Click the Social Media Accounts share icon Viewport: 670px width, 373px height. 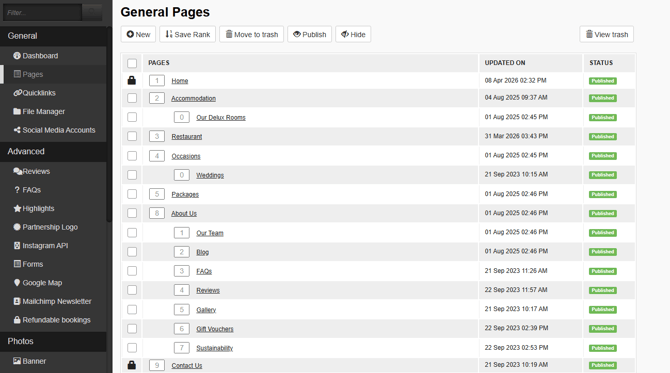17,130
